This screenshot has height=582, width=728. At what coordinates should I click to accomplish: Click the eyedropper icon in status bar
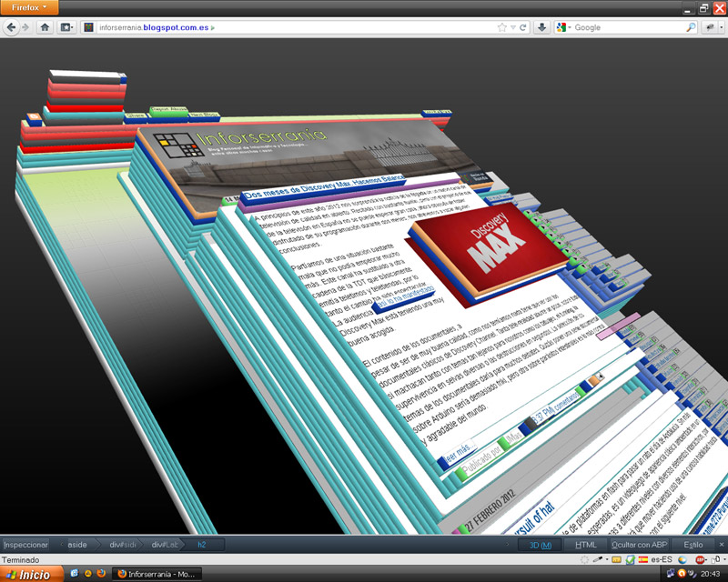598,560
